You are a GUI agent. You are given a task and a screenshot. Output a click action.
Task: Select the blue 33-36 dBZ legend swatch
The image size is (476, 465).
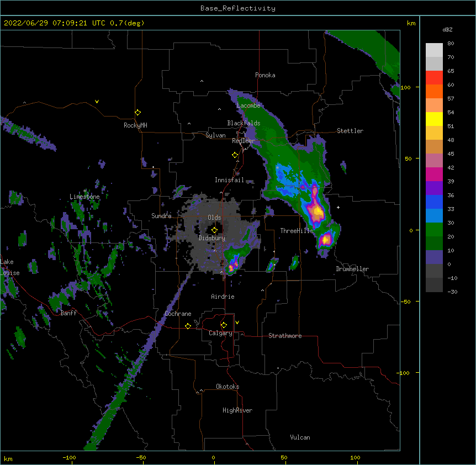[x=434, y=202]
